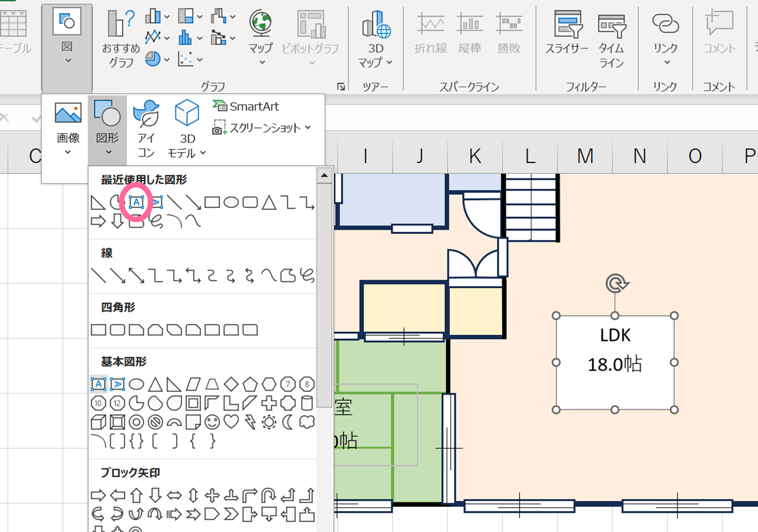Select the plain rectangle in 四角形 section
Image resolution: width=758 pixels, height=532 pixels.
[x=98, y=330]
